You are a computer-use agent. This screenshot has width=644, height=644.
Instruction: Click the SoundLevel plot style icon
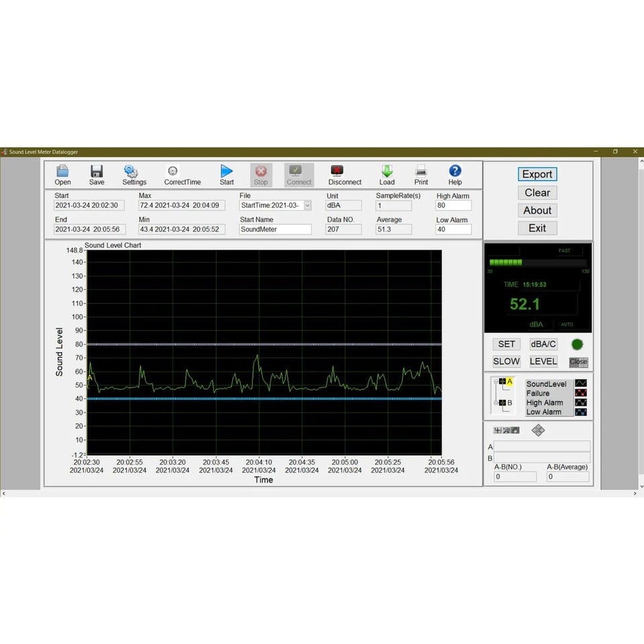581,383
